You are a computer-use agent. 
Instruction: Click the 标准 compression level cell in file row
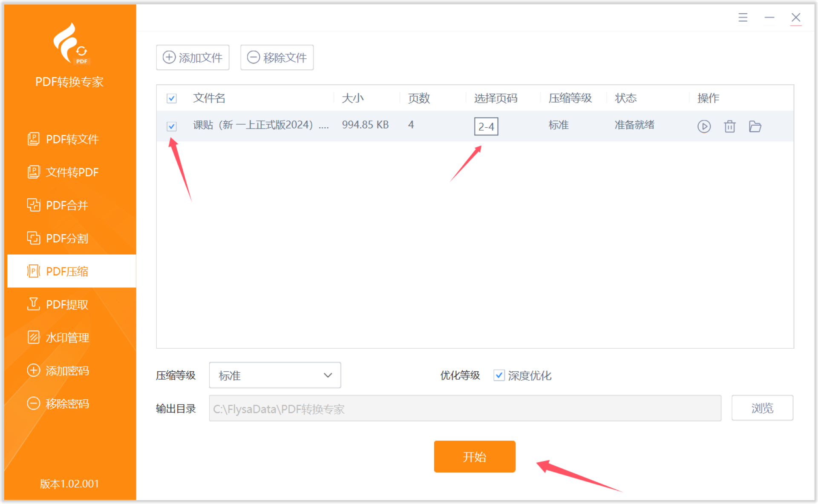coord(559,125)
